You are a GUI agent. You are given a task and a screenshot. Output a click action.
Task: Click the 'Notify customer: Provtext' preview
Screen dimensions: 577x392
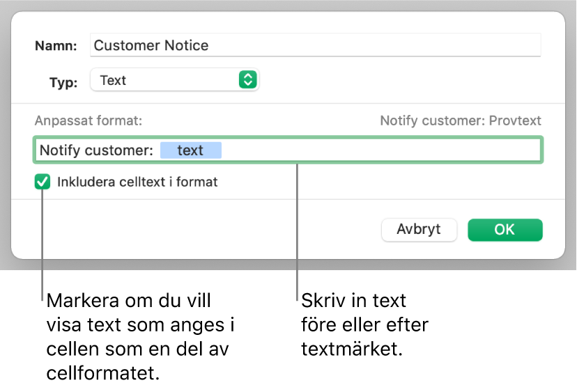tap(460, 120)
